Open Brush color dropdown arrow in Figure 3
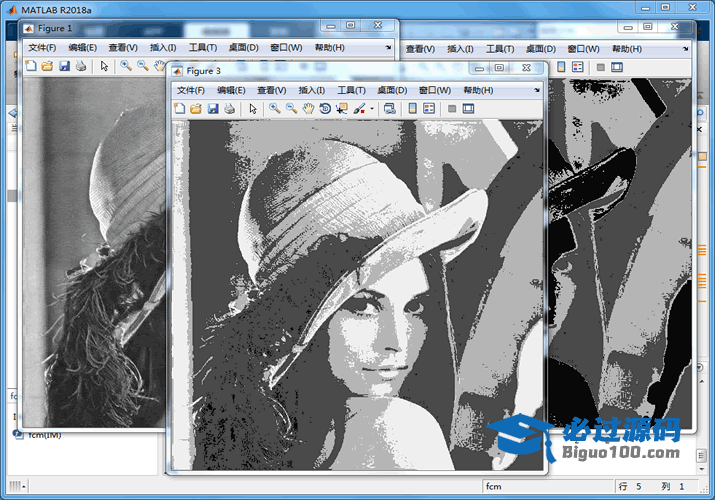Image resolution: width=715 pixels, height=500 pixels. (372, 108)
